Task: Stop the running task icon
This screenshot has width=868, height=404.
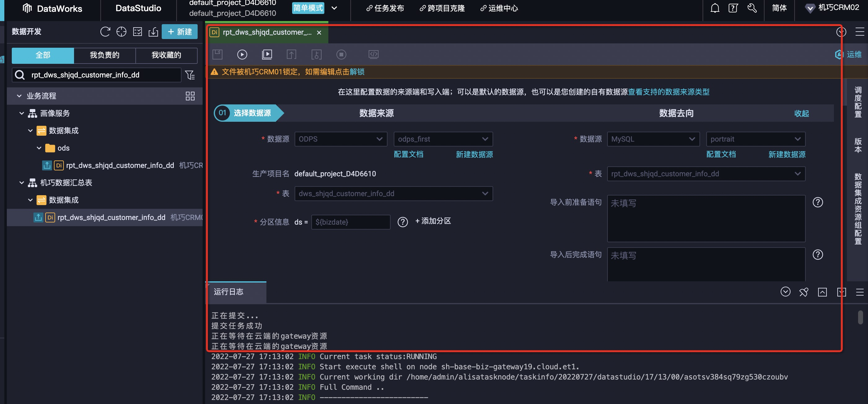Action: (341, 54)
